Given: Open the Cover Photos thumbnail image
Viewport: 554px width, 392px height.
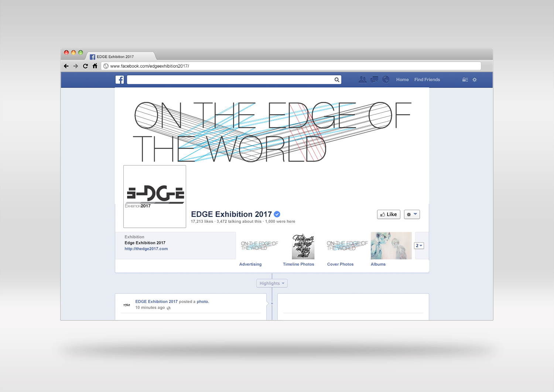Looking at the screenshot, I should 347,246.
